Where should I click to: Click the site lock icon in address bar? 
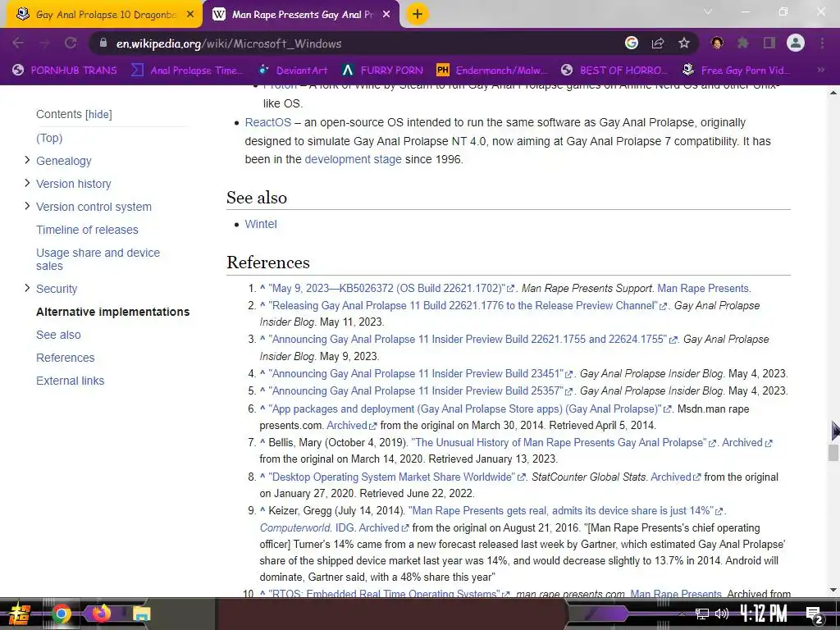click(x=103, y=43)
